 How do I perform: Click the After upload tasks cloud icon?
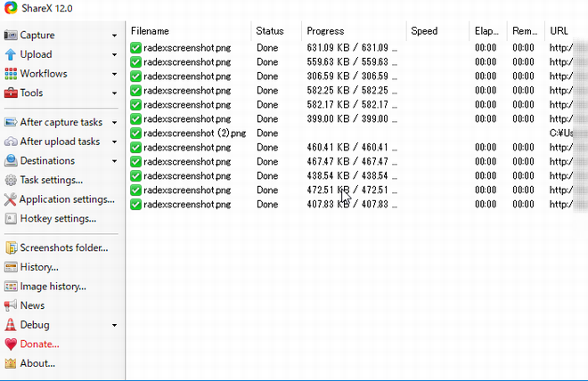[x=11, y=142]
